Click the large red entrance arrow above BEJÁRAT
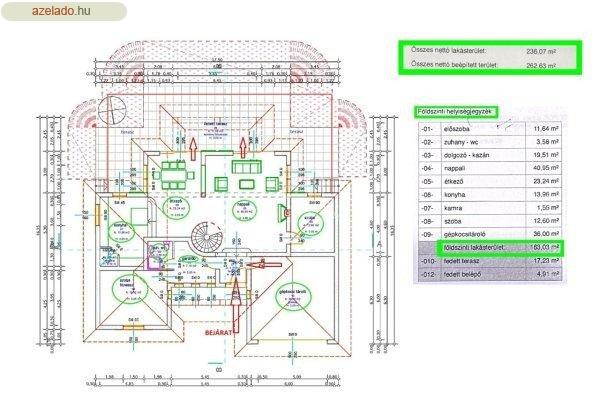The width and height of the screenshot is (600, 399). click(236, 305)
